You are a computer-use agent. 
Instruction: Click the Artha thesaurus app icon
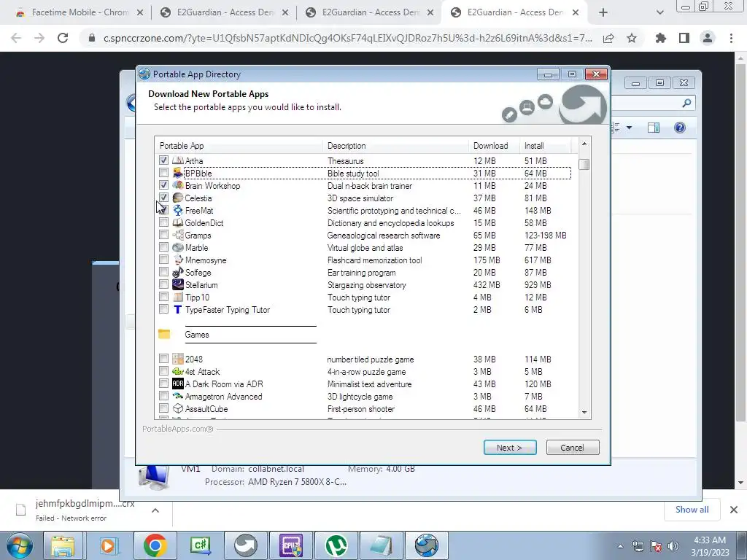tap(178, 160)
